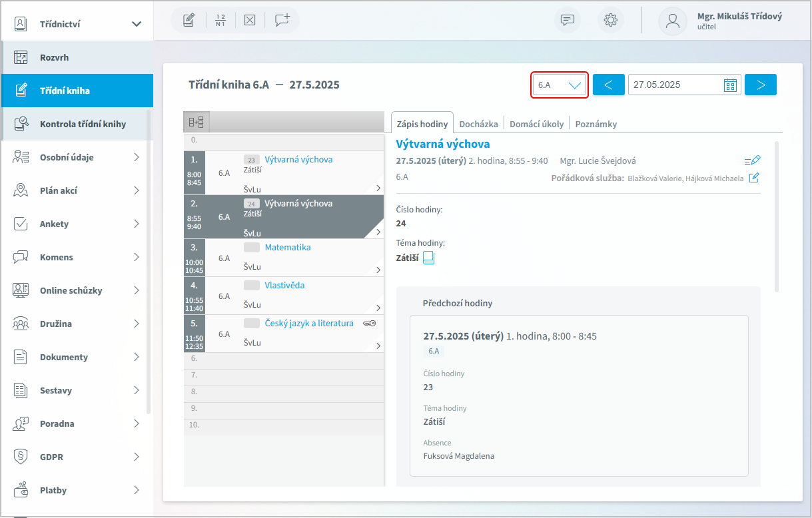Switch to the Domácí úkoly tab
The height and width of the screenshot is (518, 812).
pos(536,124)
